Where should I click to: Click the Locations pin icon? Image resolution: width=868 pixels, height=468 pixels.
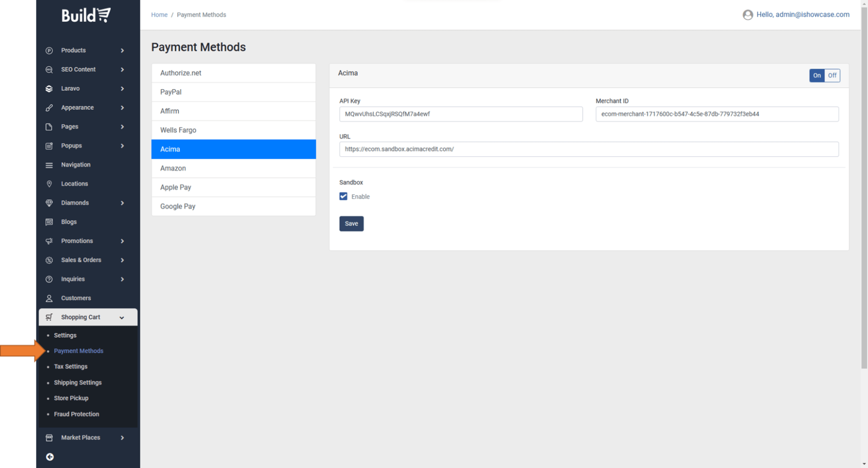tap(49, 184)
